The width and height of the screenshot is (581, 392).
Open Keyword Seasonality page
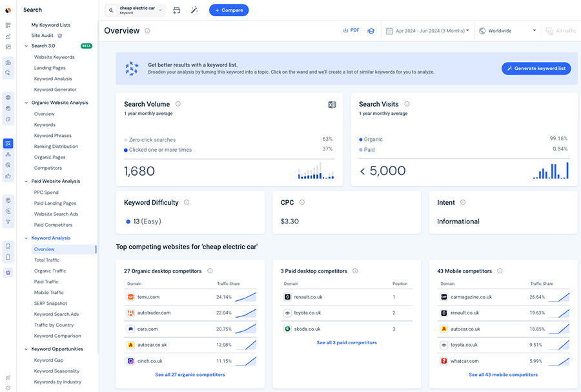(x=57, y=371)
